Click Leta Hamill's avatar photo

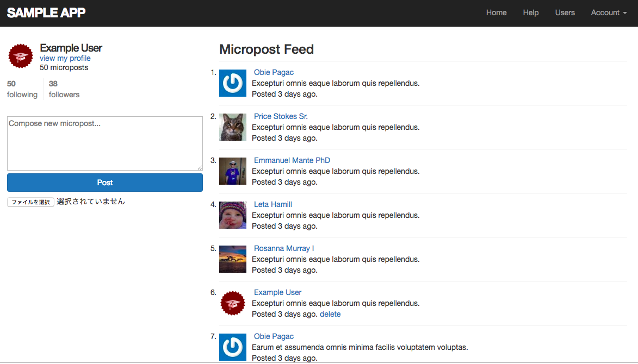pos(233,215)
